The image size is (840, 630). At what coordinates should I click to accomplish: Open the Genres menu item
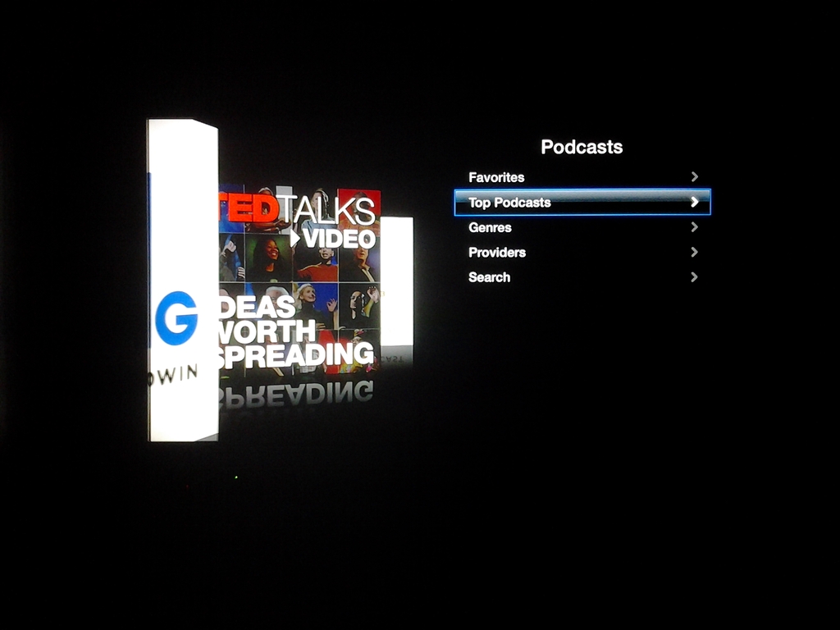tap(582, 227)
